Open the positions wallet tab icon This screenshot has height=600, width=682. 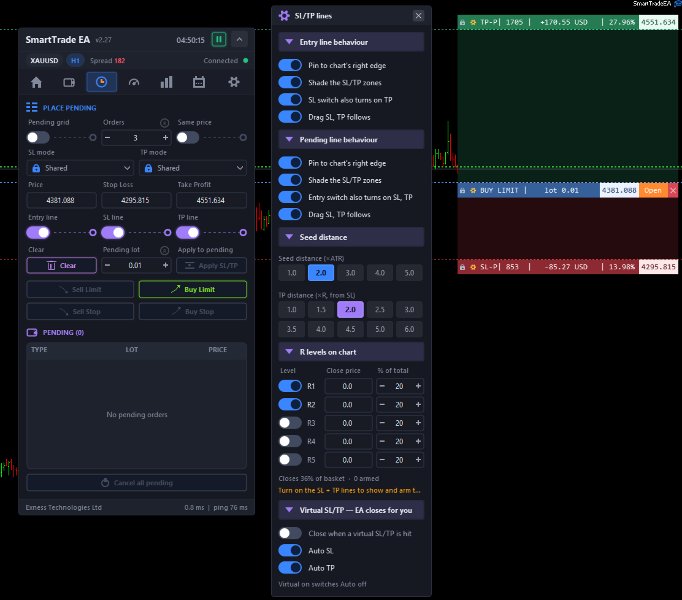tap(69, 82)
